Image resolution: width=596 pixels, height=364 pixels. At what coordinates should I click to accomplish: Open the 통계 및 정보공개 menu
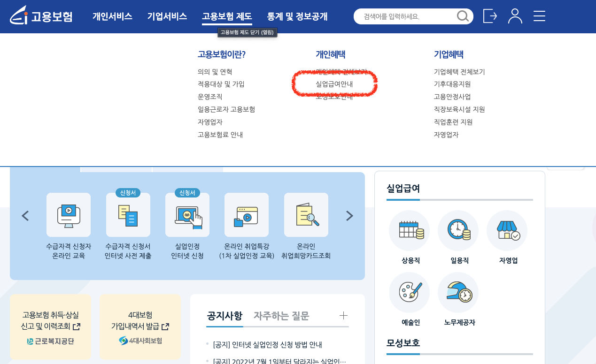pos(297,15)
